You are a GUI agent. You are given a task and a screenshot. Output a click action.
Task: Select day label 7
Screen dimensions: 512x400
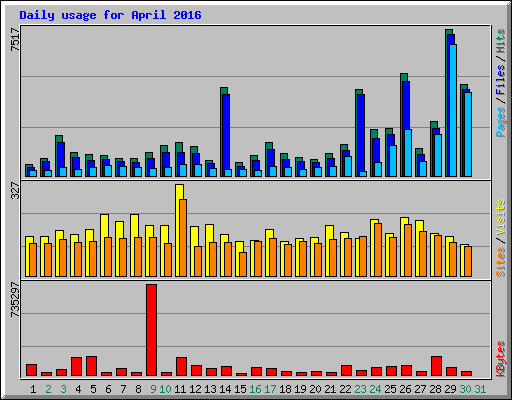(x=123, y=389)
